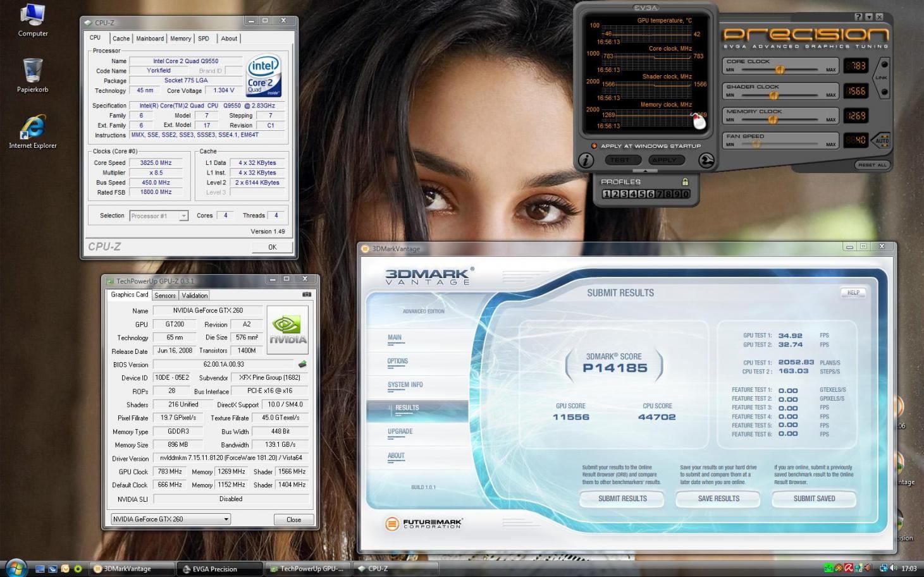
Task: Open Internet Explorer desktop shortcut
Action: 32,132
